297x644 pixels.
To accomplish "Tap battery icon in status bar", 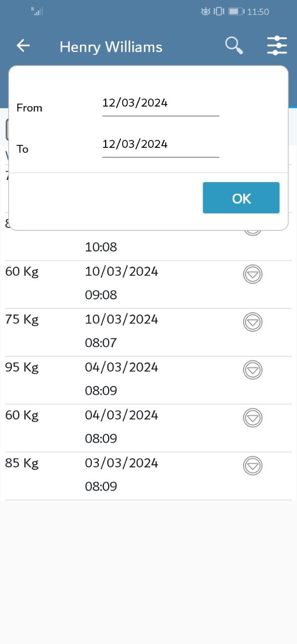I will tap(236, 11).
